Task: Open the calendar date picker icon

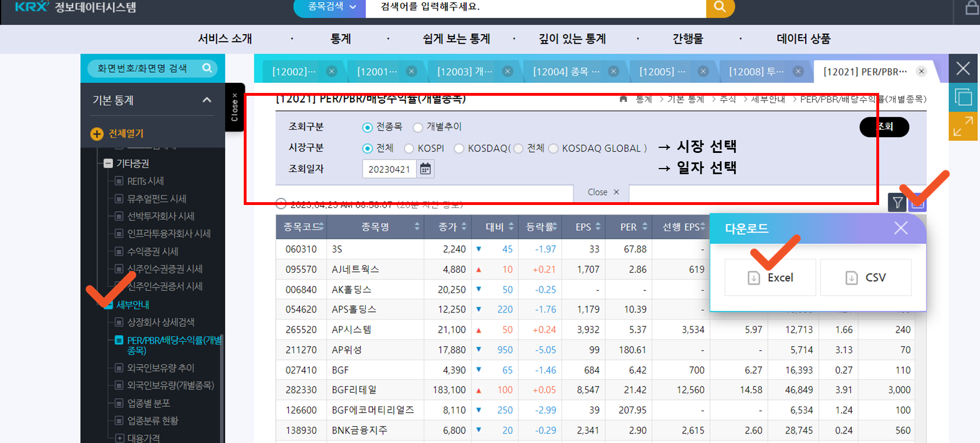Action: click(x=425, y=169)
